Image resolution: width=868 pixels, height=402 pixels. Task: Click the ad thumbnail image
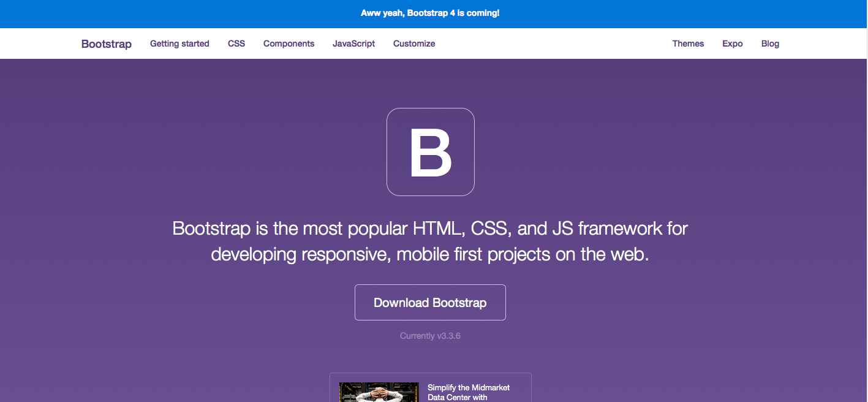pyautogui.click(x=379, y=392)
